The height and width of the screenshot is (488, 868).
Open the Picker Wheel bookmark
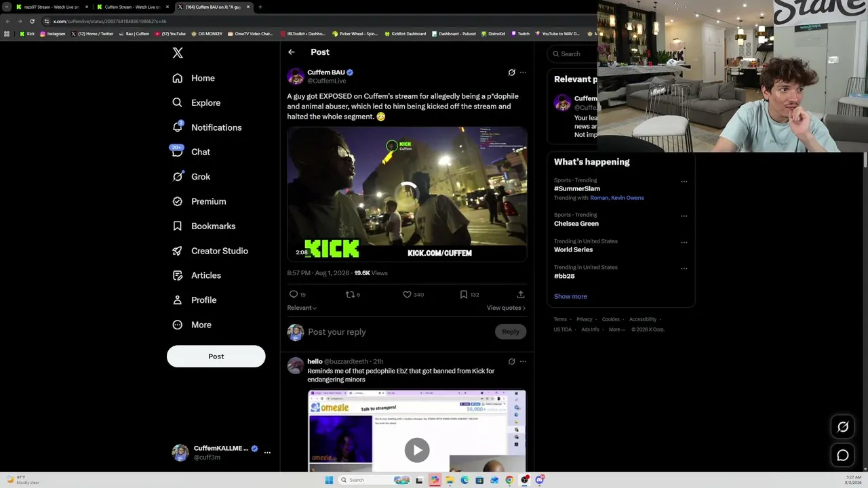[x=355, y=34]
